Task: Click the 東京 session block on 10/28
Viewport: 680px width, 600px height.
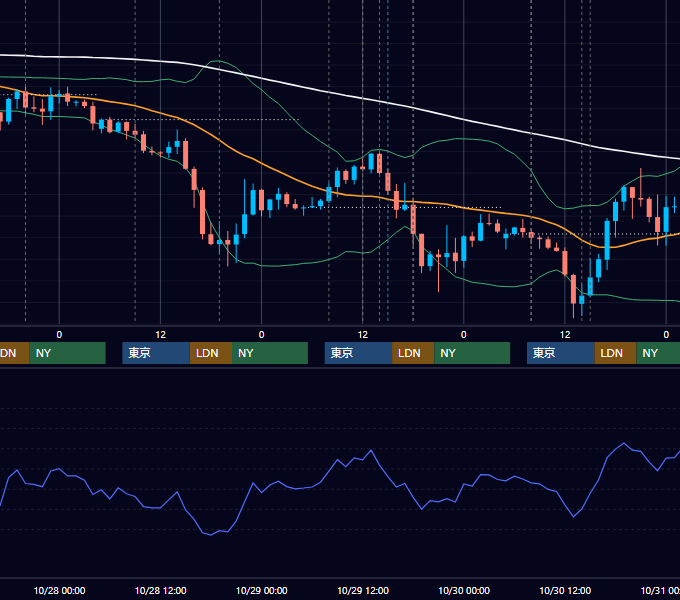Action: [156, 353]
